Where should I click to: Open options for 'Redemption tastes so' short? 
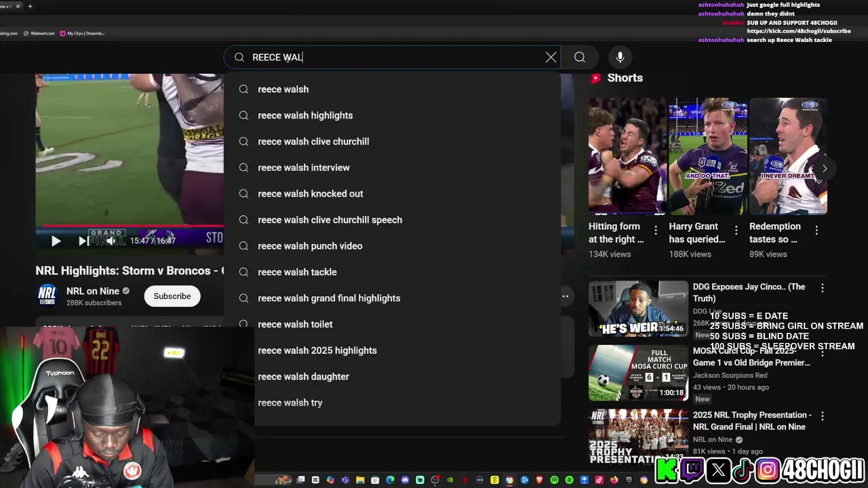(x=816, y=230)
